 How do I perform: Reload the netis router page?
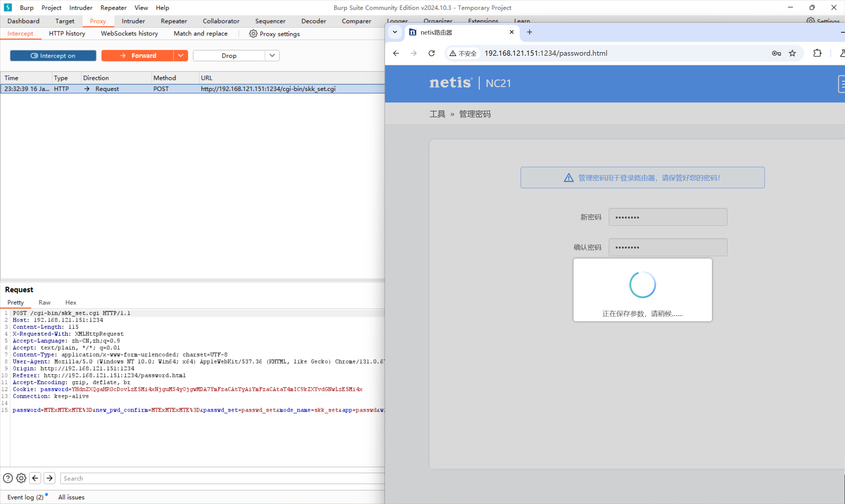pos(431,53)
